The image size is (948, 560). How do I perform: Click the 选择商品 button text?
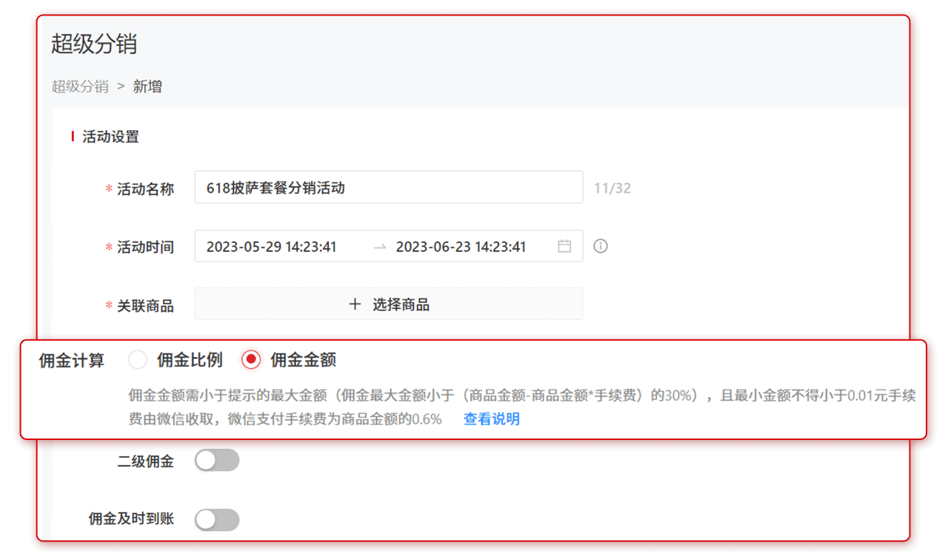coord(401,304)
